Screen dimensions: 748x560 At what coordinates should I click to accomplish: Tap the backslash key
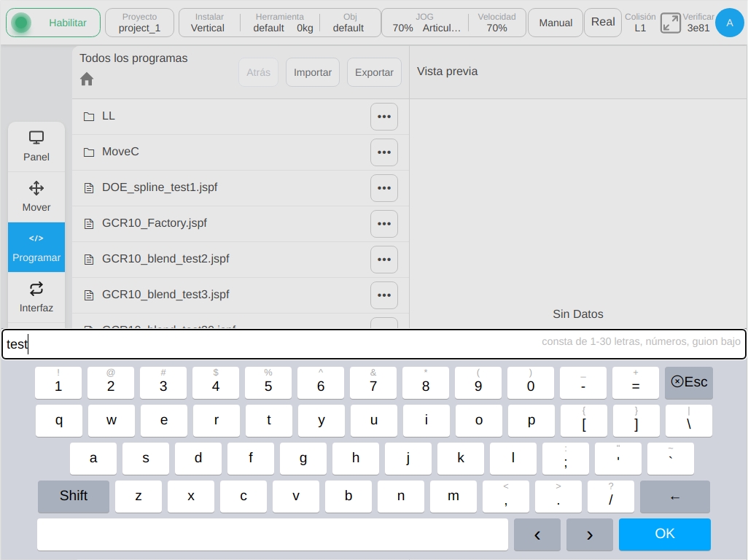pos(688,421)
